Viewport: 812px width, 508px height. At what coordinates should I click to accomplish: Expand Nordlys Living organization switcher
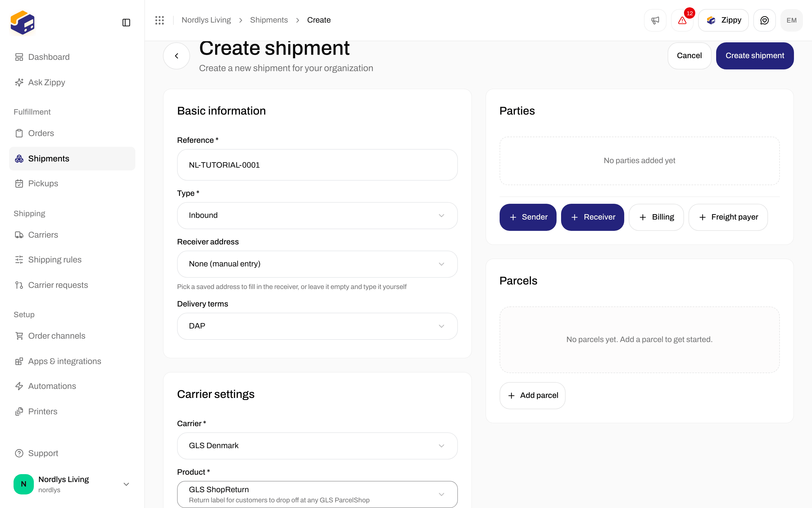pos(72,484)
